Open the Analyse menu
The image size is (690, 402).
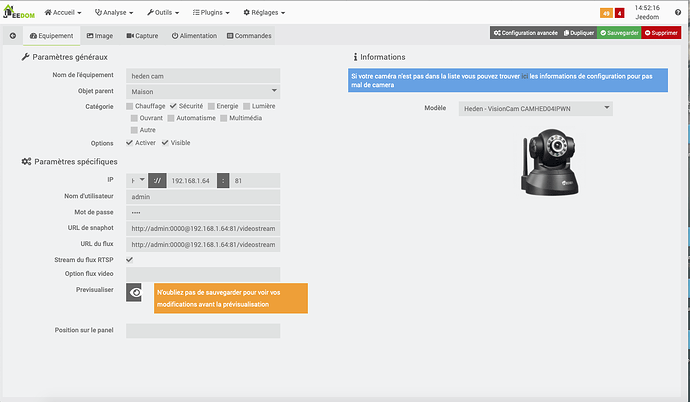click(114, 13)
